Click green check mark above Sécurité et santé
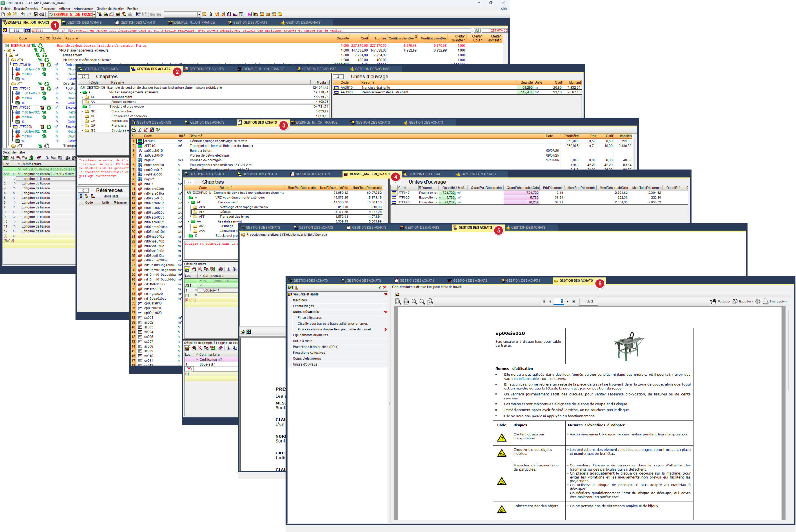796x532 pixels. click(x=379, y=287)
